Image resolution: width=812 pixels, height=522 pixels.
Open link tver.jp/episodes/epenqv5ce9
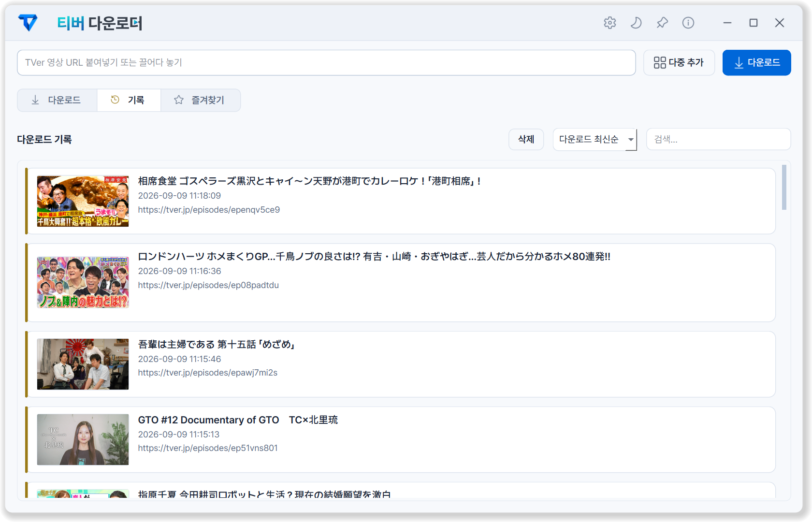(209, 210)
